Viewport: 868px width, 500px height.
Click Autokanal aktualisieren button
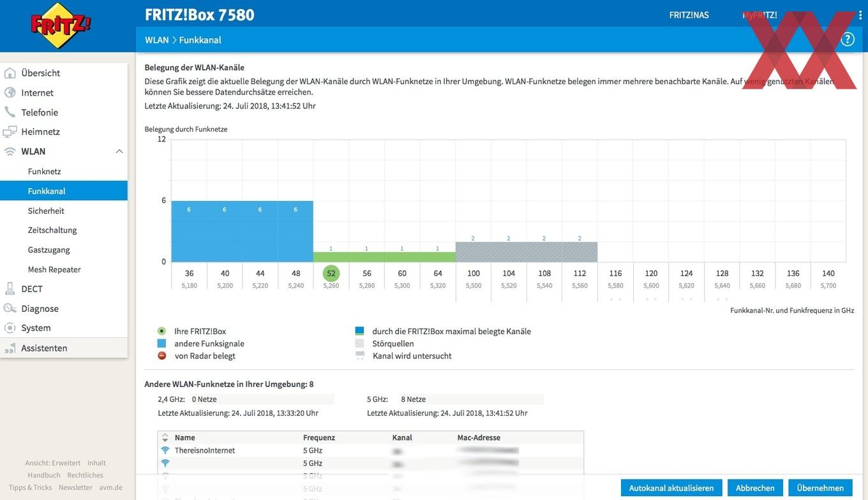point(671,488)
